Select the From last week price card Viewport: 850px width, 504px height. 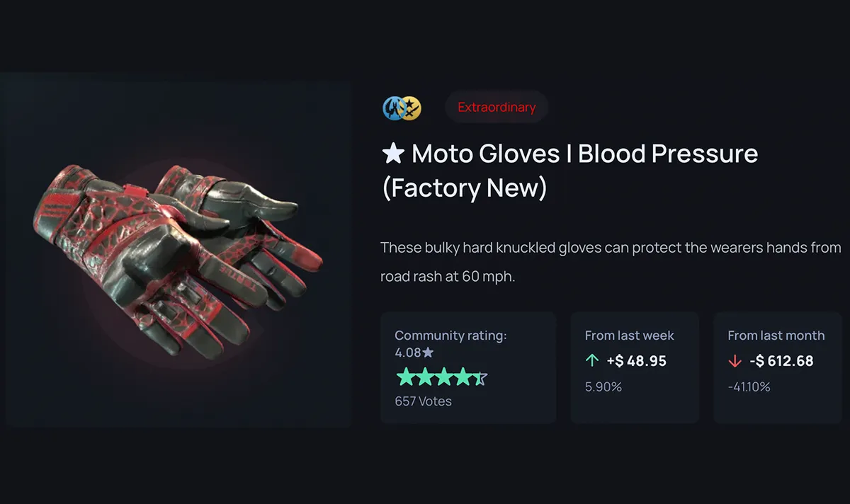pos(635,368)
